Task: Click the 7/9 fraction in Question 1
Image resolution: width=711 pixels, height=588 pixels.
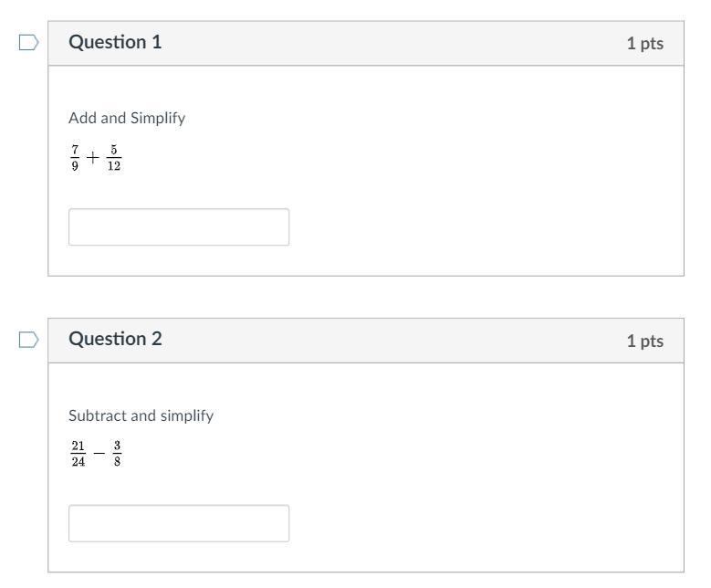Action: [x=75, y=158]
